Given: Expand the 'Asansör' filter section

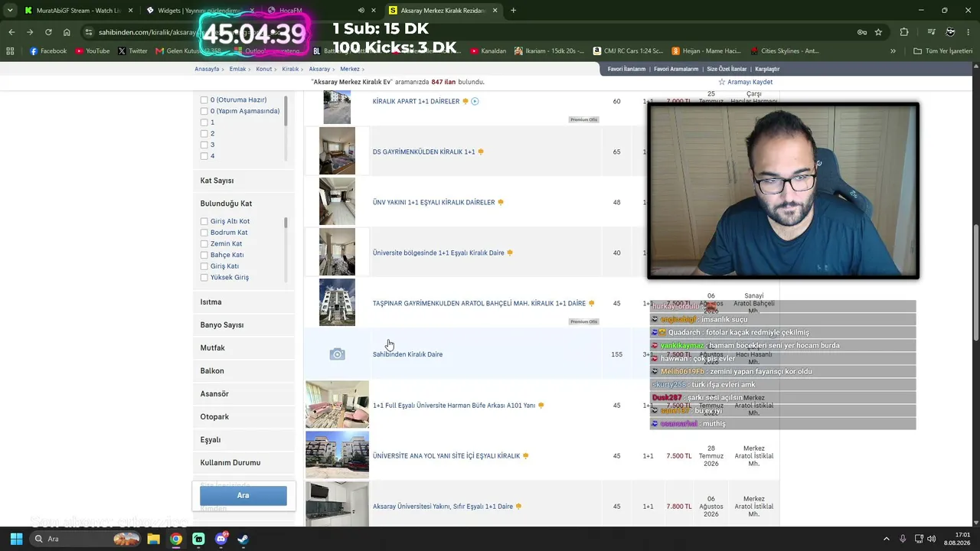Looking at the screenshot, I should click(x=243, y=394).
